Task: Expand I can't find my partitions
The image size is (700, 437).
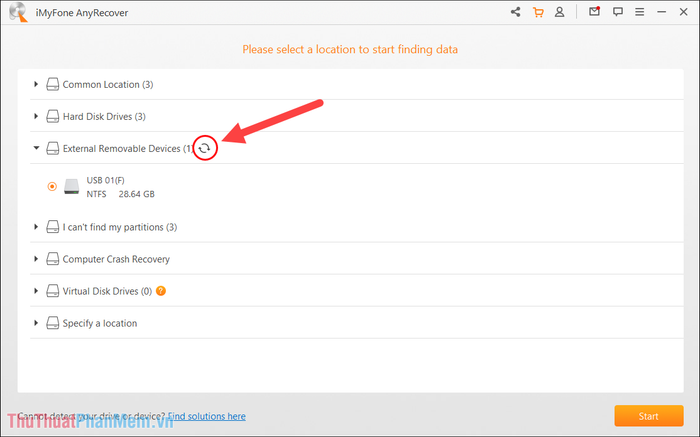Action: [x=36, y=227]
